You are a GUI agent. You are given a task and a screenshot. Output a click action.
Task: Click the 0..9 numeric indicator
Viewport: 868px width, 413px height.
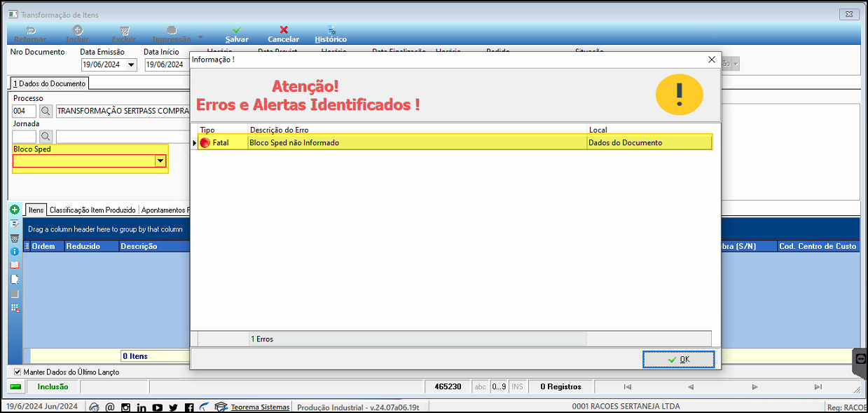(499, 386)
